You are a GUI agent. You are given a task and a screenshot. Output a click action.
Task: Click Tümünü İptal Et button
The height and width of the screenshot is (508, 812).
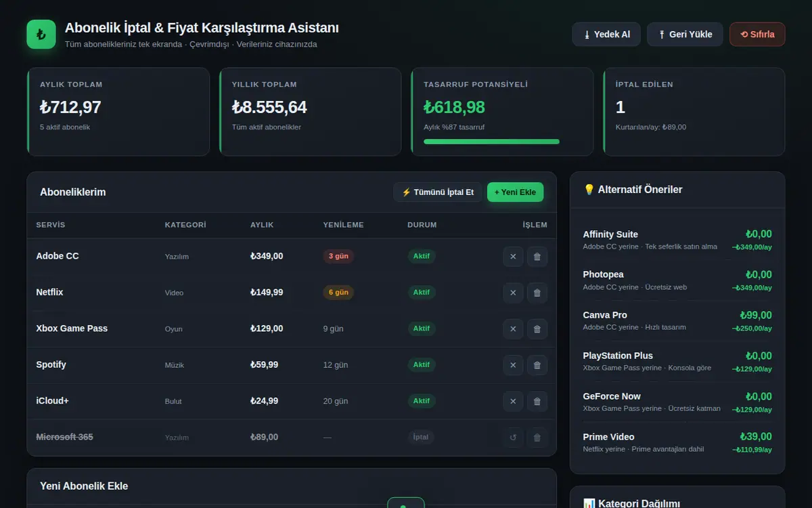click(x=438, y=192)
